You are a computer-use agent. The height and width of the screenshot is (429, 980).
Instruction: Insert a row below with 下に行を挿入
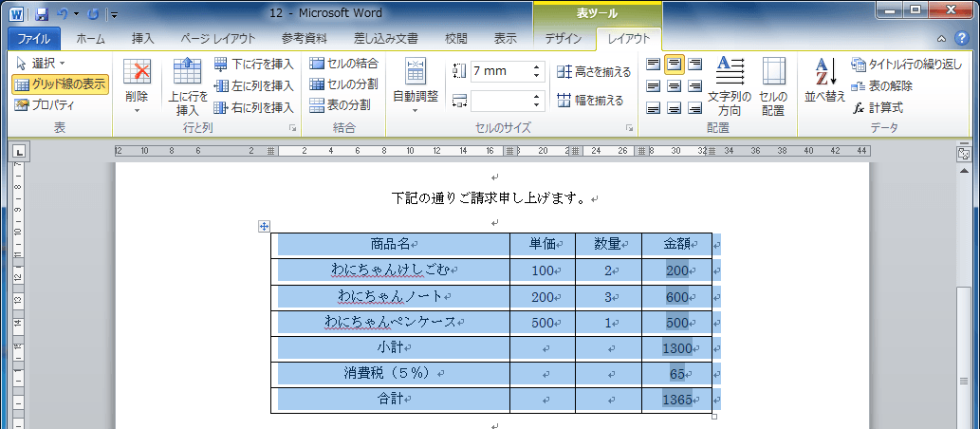click(253, 64)
